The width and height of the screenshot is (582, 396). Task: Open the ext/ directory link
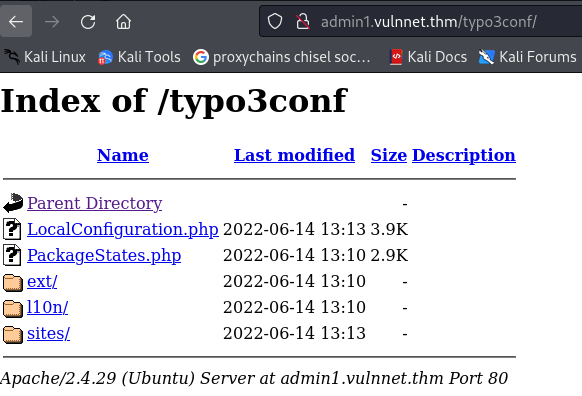click(x=42, y=281)
